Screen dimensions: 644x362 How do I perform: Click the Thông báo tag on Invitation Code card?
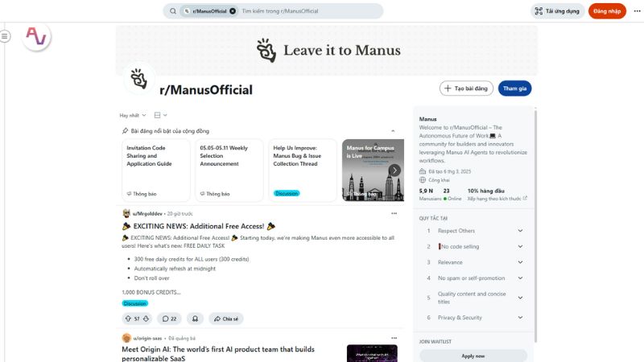[142, 194]
